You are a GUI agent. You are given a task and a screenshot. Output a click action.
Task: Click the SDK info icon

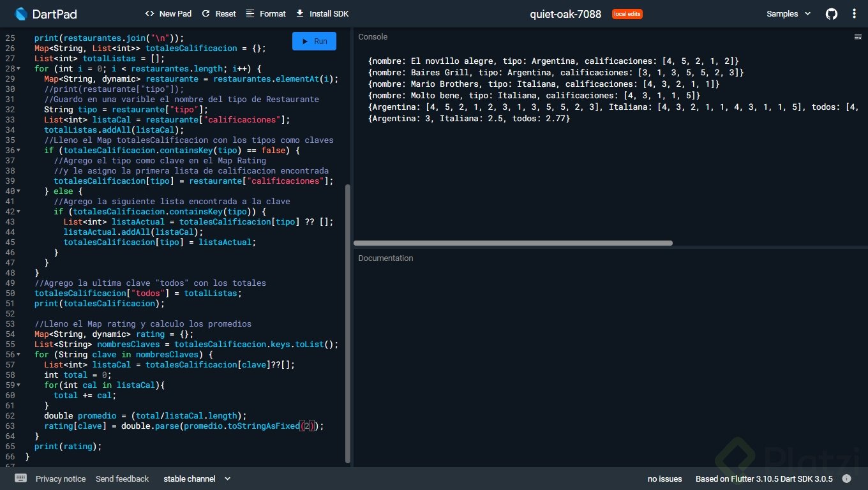coord(846,479)
